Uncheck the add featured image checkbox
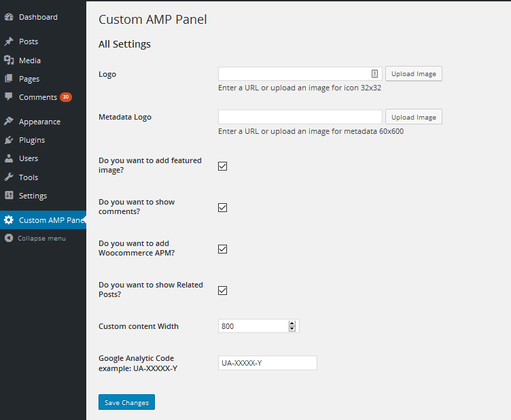 click(x=223, y=167)
